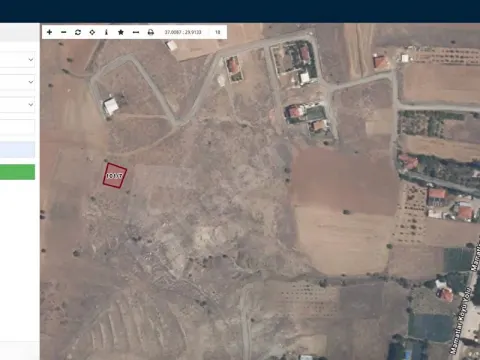The image size is (480, 360).
Task: Click the light blue input field
Action: 17,150
